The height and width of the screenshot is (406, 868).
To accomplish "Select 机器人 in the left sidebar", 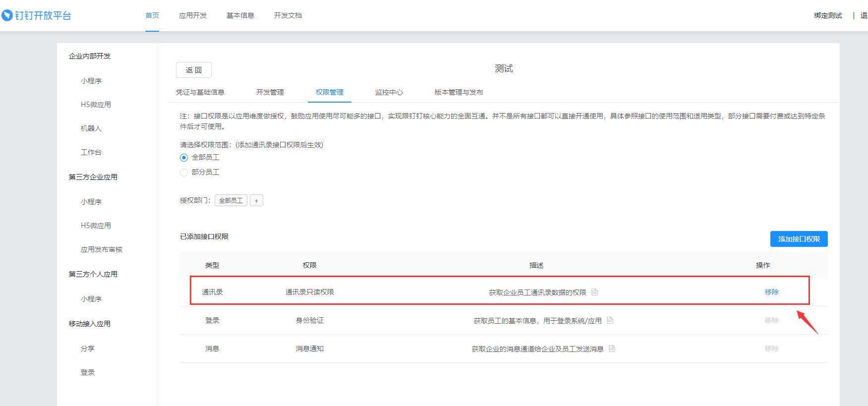I will click(91, 128).
